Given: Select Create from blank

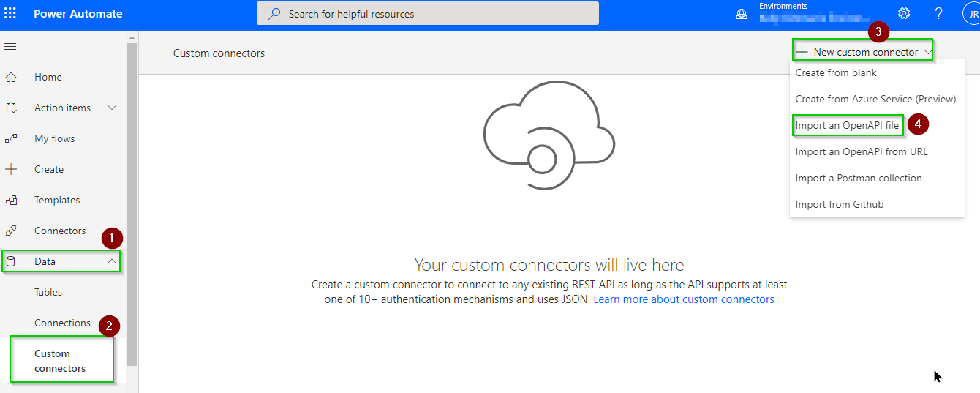Looking at the screenshot, I should tap(836, 72).
